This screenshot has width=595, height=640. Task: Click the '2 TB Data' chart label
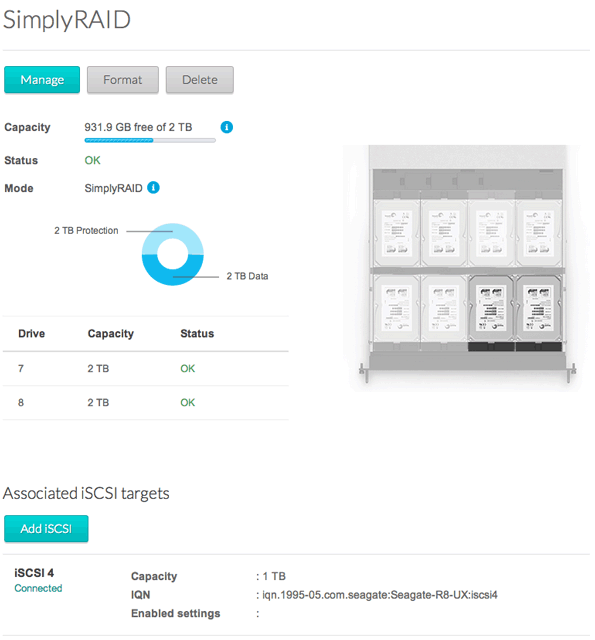[247, 276]
